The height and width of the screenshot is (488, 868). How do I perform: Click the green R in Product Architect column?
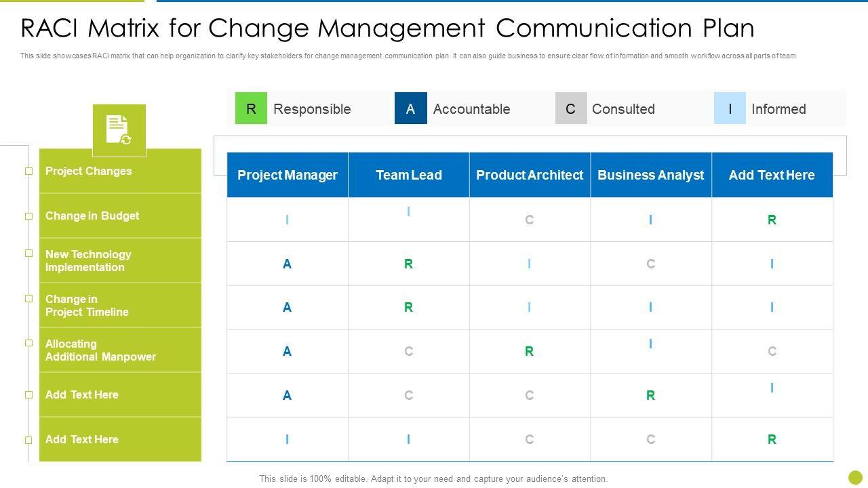(x=529, y=351)
